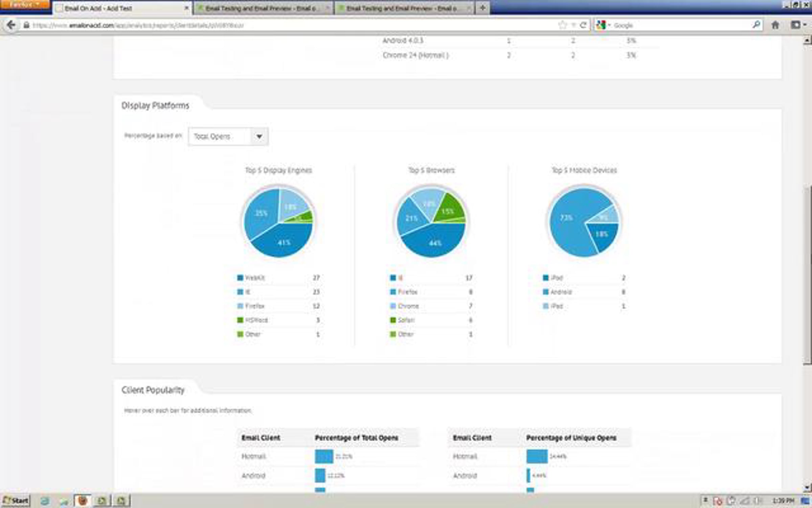Click the browser back arrow button

pyautogui.click(x=11, y=25)
